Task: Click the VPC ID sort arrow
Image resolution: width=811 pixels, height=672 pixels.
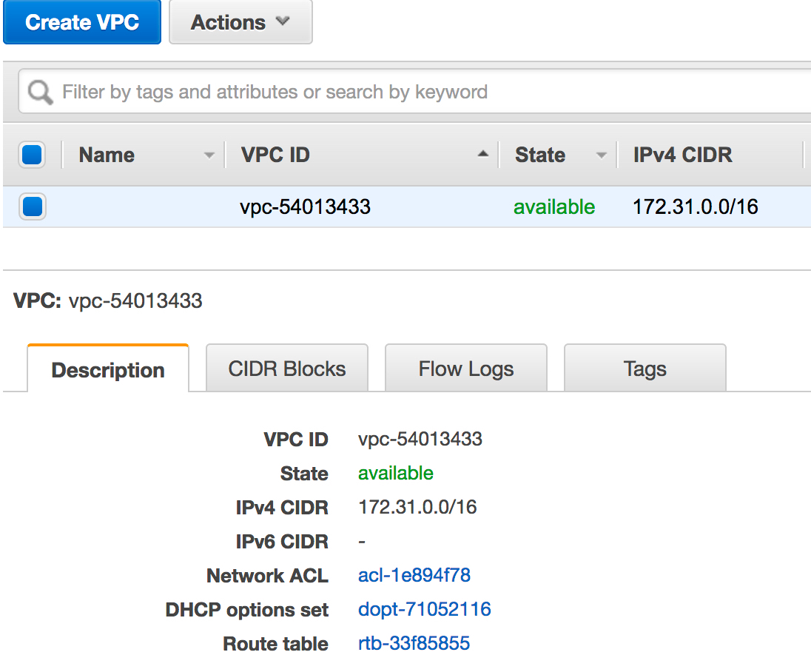Action: [483, 155]
